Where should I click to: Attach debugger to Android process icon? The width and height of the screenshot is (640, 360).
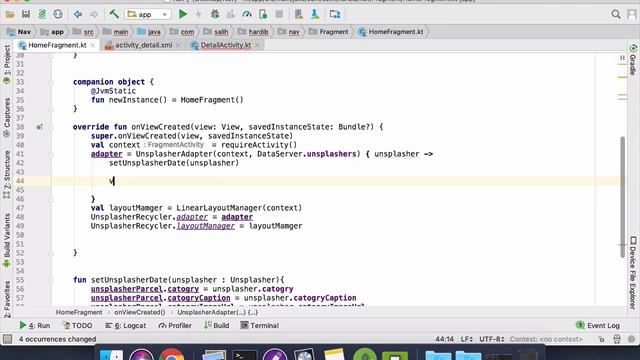(x=263, y=15)
